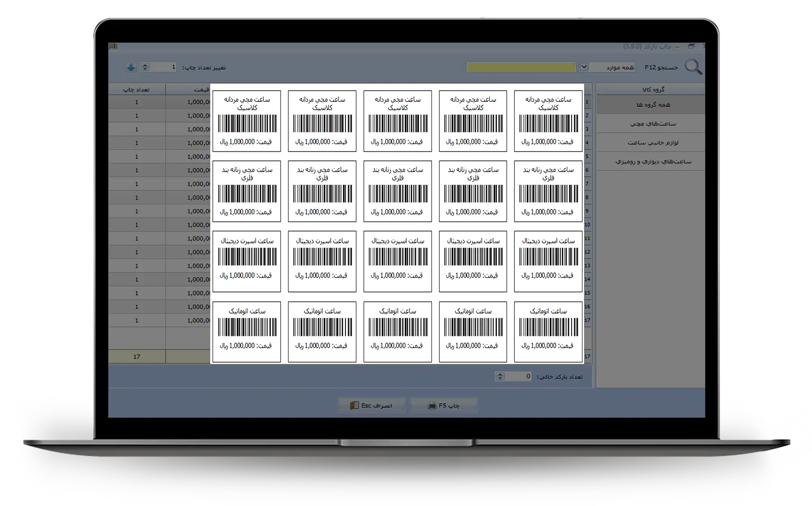Select the ساعت‌های مچی group

[650, 124]
